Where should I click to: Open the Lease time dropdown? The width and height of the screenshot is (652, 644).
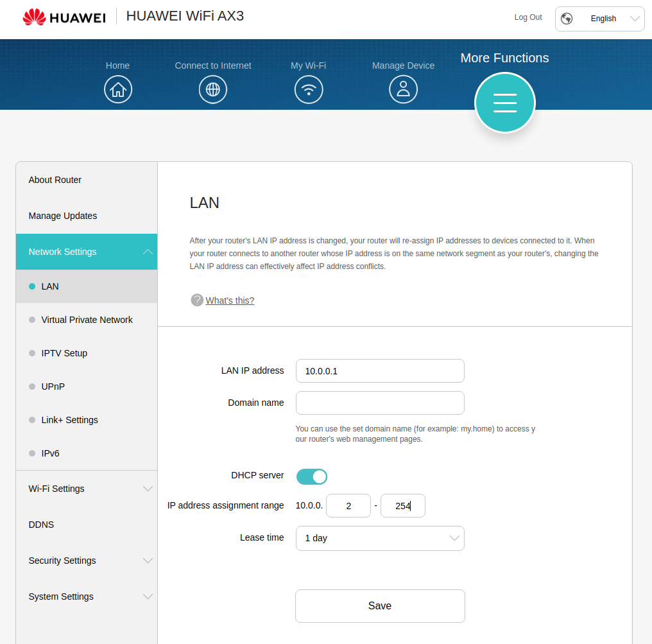[380, 538]
